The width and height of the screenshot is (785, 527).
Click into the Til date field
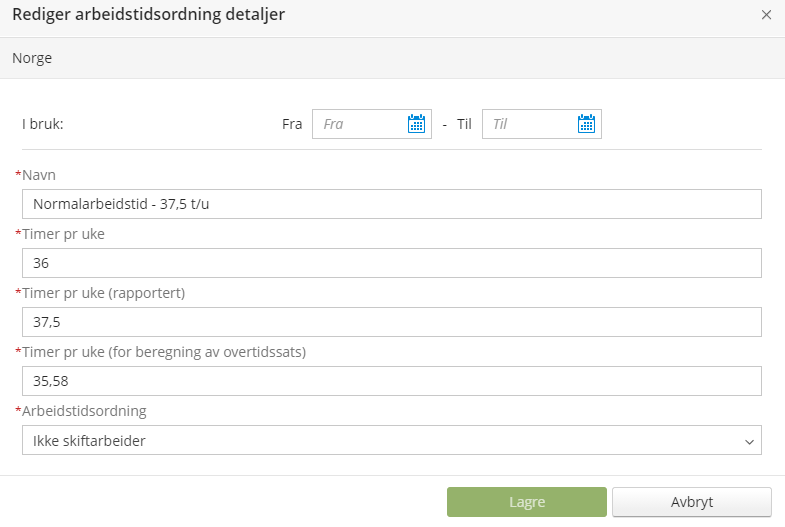528,124
